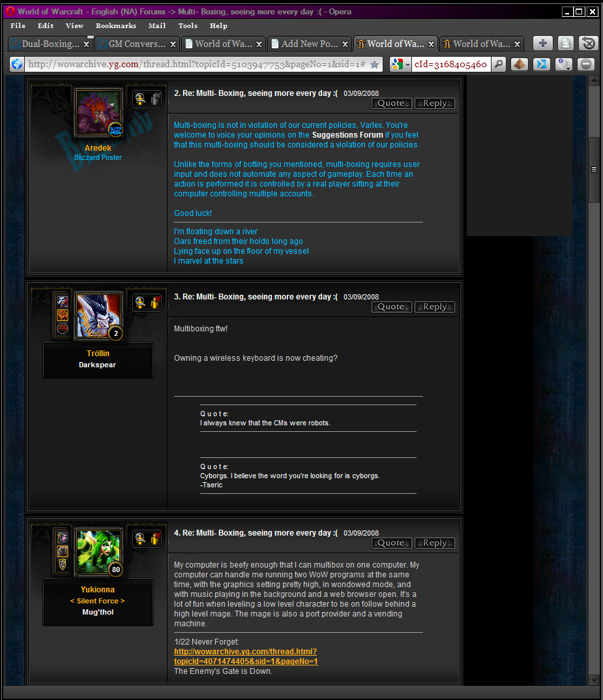Viewport: 603px width, 700px height.
Task: Switch to the Dual-Boxing tab
Action: 50,44
